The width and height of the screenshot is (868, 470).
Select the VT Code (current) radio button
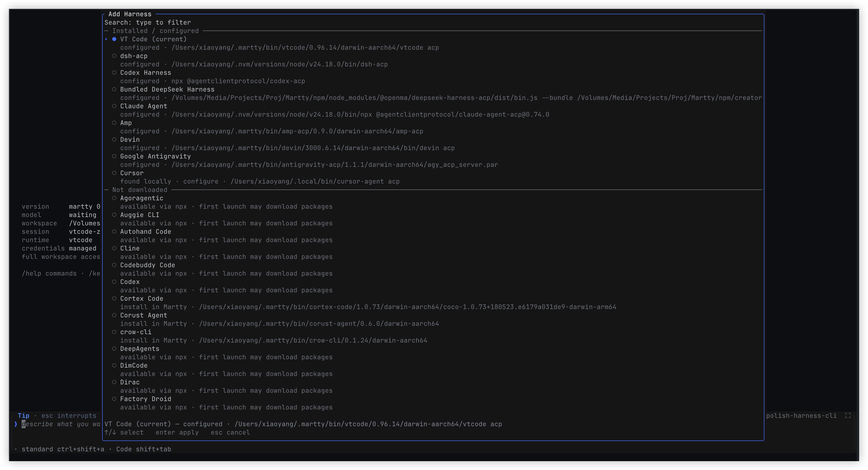tap(114, 39)
